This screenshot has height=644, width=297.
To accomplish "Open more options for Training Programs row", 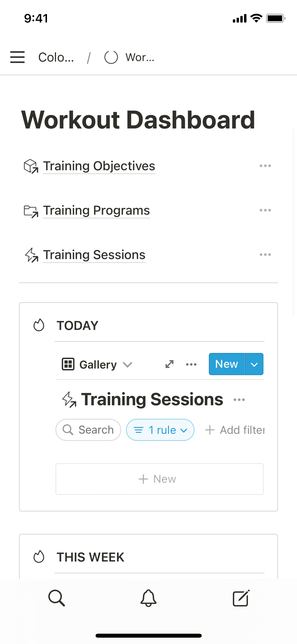I will pyautogui.click(x=265, y=210).
